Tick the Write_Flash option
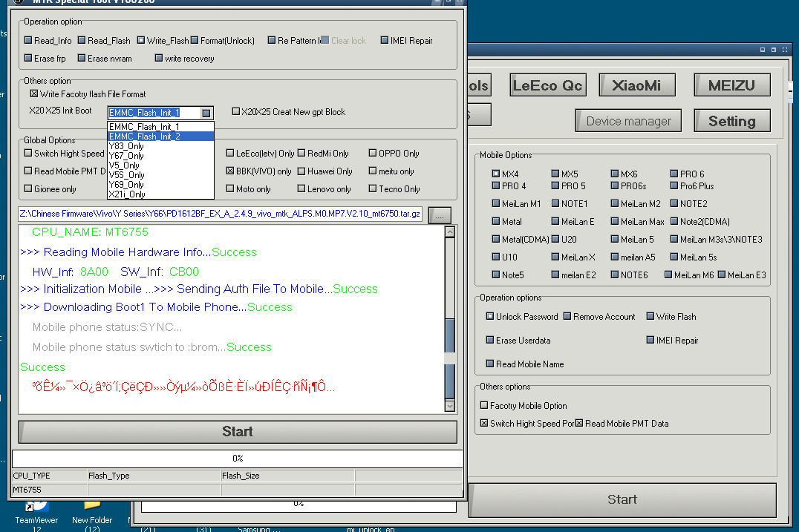The width and height of the screenshot is (799, 532). [x=141, y=40]
